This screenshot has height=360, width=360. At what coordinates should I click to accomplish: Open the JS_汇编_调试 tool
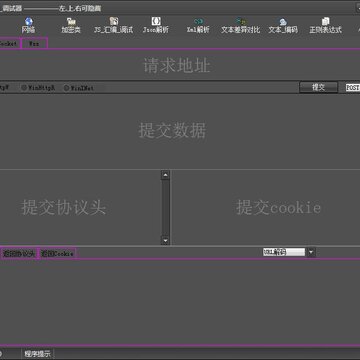(114, 26)
